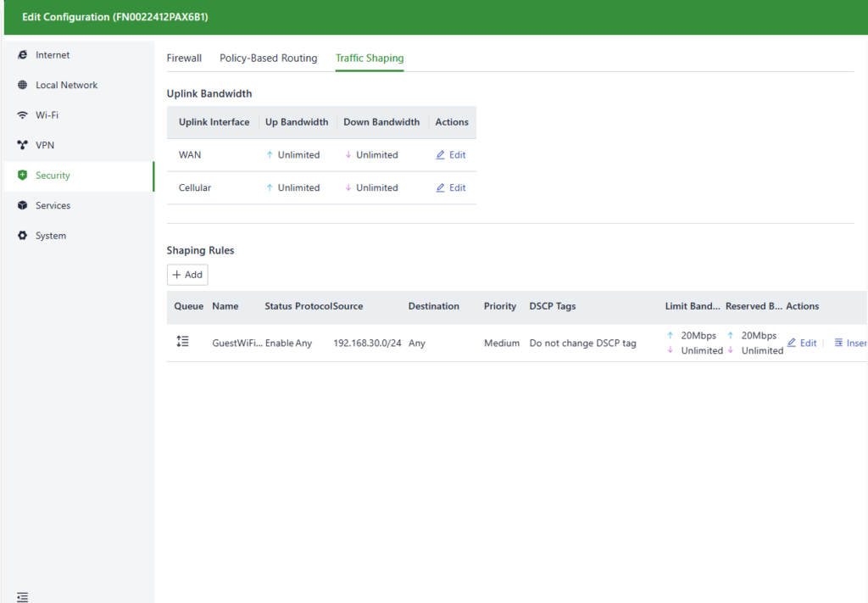The width and height of the screenshot is (868, 603).
Task: Click the VPN sidebar icon
Action: 23,146
